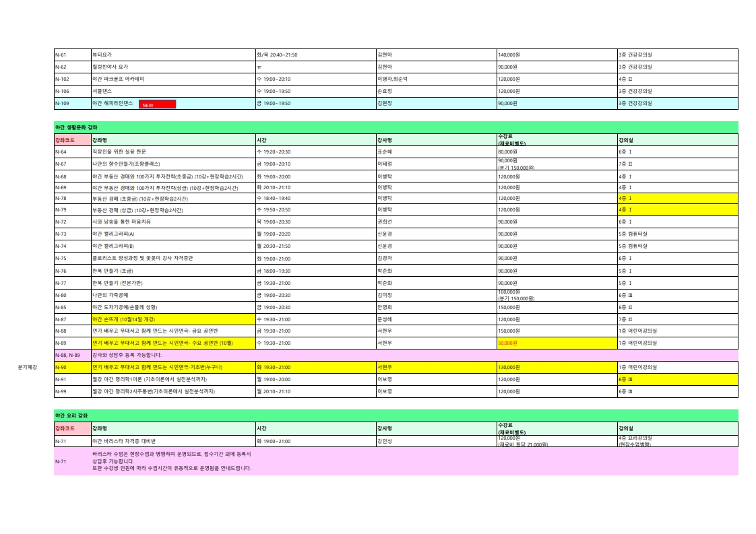
Task: Click 시와 낭송을 통한 마음치유 course name
Action: (121, 222)
